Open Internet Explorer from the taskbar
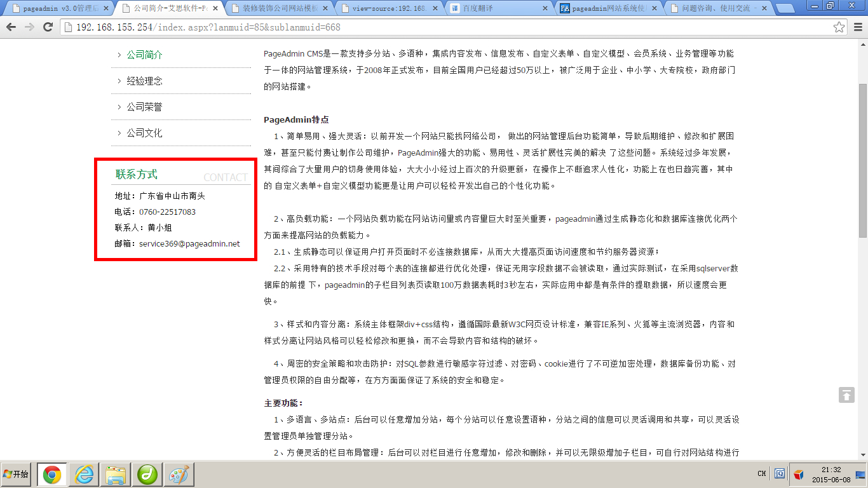868x488 pixels. pos(84,475)
